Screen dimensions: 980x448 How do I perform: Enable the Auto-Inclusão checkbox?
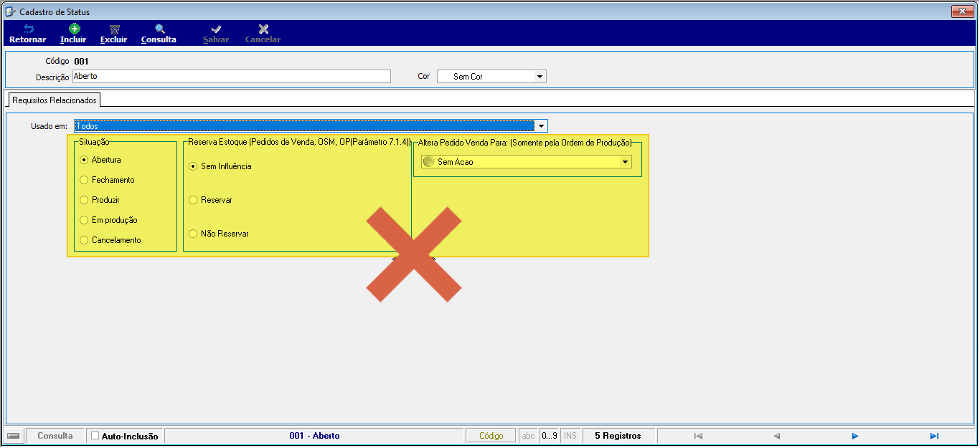coord(95,436)
